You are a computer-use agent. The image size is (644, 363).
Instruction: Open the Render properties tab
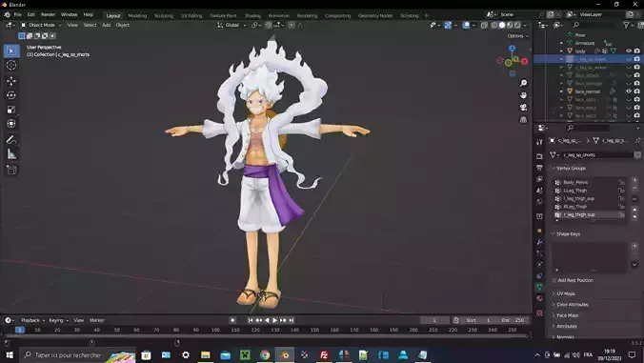(x=539, y=156)
